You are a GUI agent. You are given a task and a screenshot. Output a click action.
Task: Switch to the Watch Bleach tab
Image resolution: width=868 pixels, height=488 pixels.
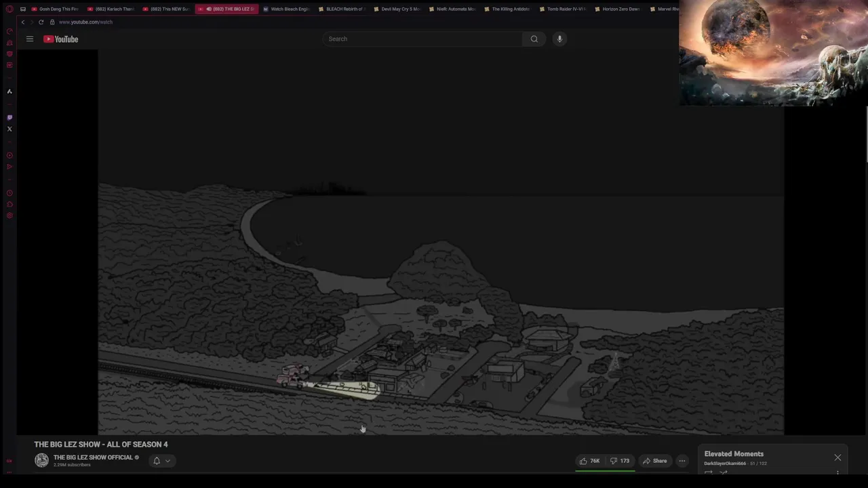point(287,9)
